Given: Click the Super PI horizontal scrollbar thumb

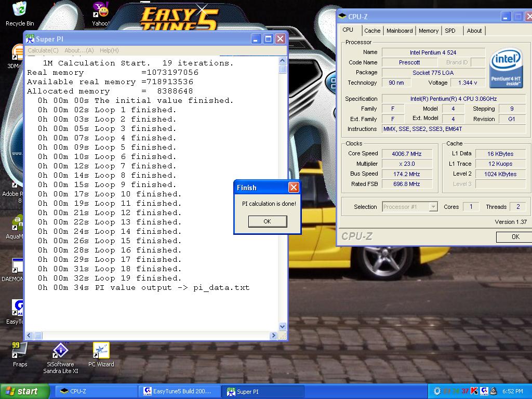Looking at the screenshot, I should (x=37, y=336).
